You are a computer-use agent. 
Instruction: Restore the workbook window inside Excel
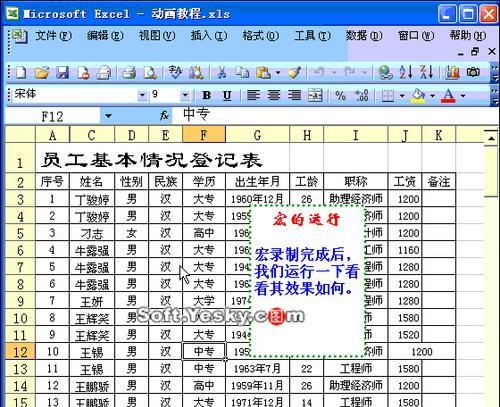pyautogui.click(x=475, y=52)
